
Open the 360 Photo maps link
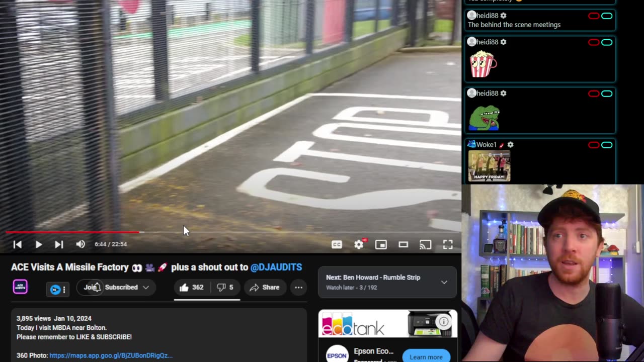111,355
